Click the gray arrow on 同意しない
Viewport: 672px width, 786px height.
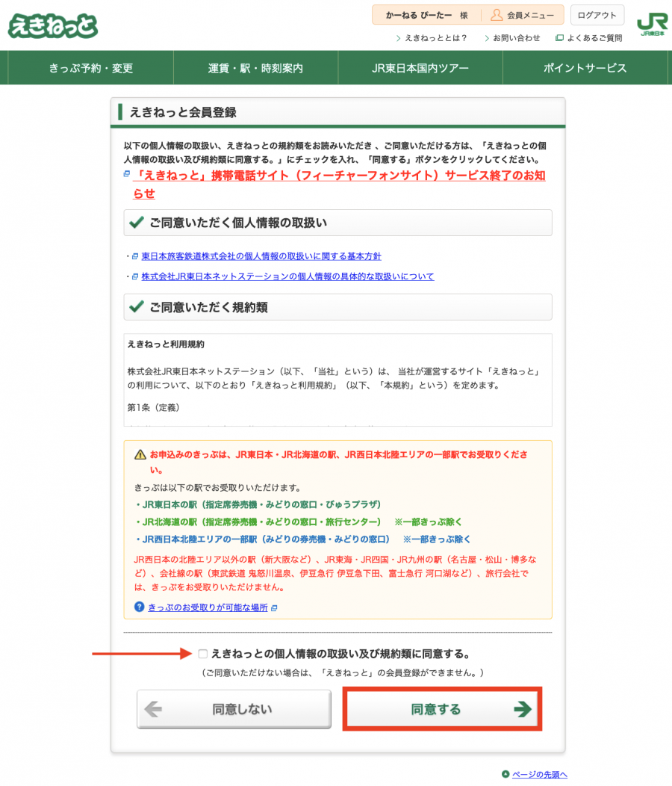pos(154,709)
